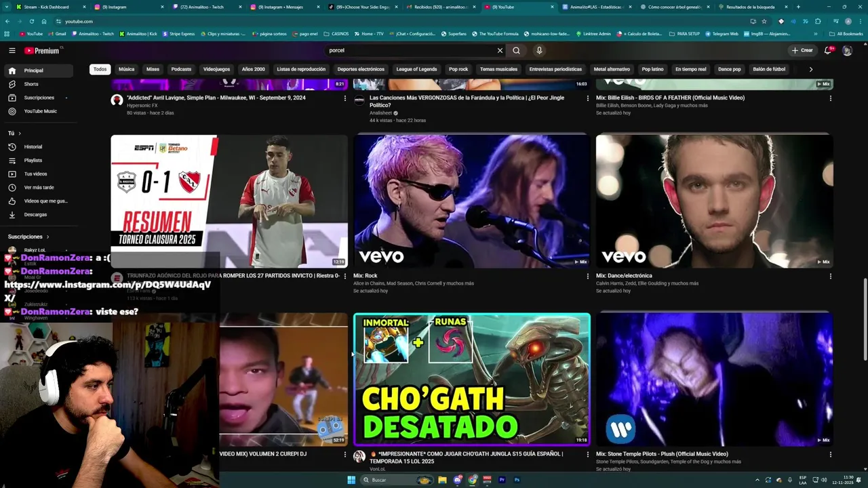Viewport: 868px width, 488px height.
Task: Open options for the Avril Lavigne video
Action: point(344,98)
